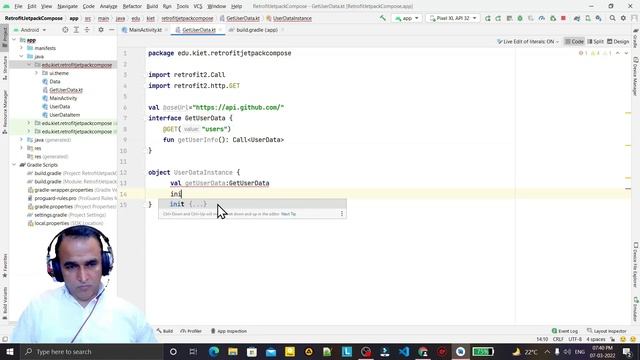
Task: Switch editor to Code view
Action: click(x=574, y=42)
